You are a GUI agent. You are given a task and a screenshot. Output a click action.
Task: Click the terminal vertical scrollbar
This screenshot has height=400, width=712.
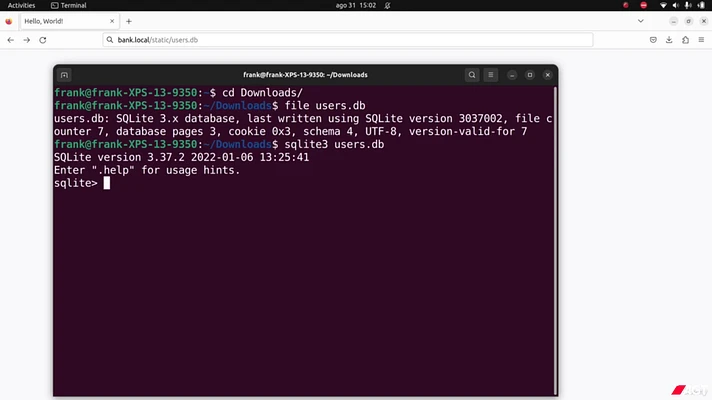(x=555, y=241)
